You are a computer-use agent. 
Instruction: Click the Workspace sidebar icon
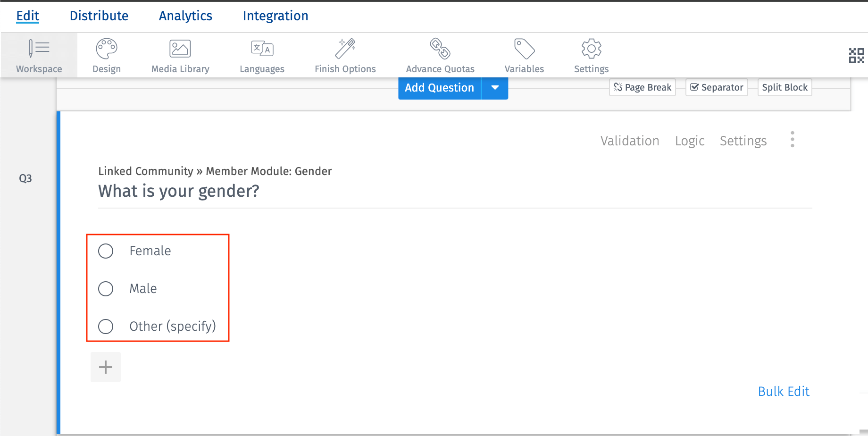click(x=39, y=55)
